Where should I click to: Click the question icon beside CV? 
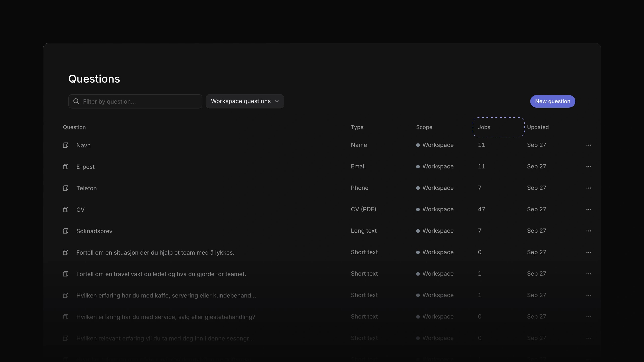pos(66,210)
